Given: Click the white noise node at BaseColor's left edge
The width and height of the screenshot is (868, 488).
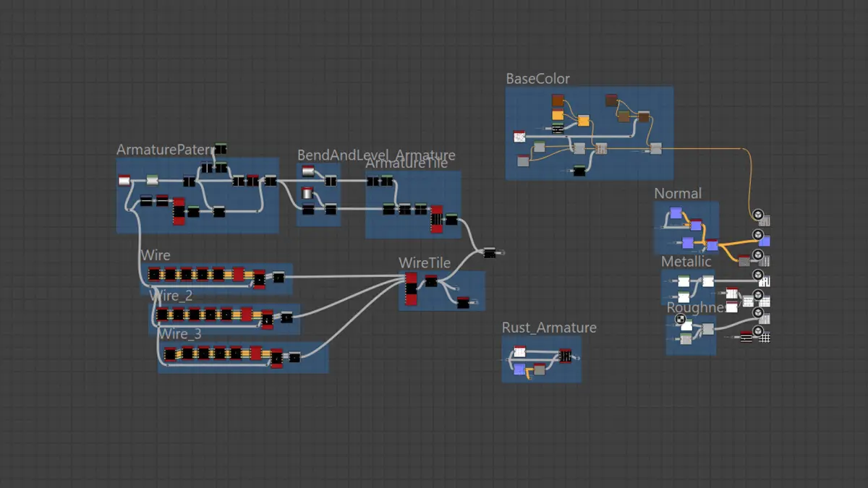Looking at the screenshot, I should click(x=519, y=137).
